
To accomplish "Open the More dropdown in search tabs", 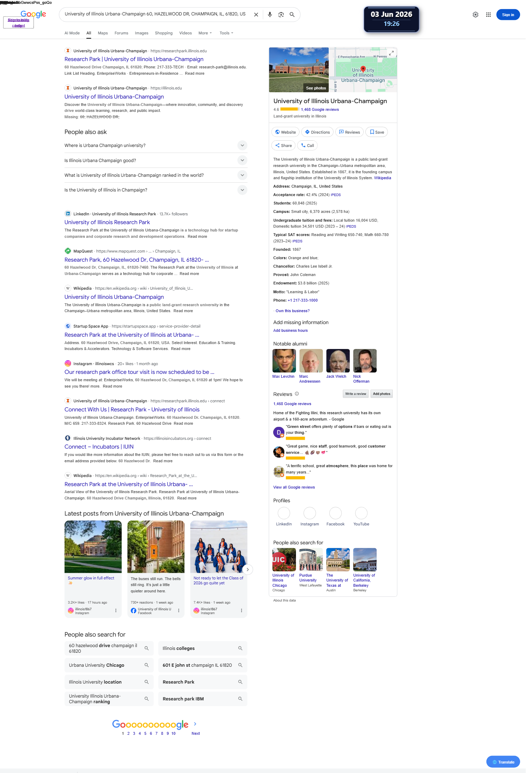I will [x=205, y=33].
